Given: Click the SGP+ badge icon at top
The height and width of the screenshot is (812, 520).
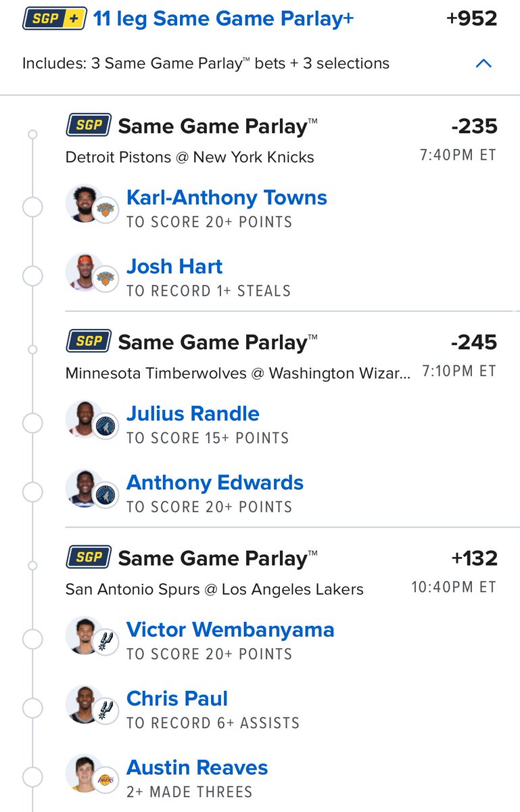Looking at the screenshot, I should 54,19.
